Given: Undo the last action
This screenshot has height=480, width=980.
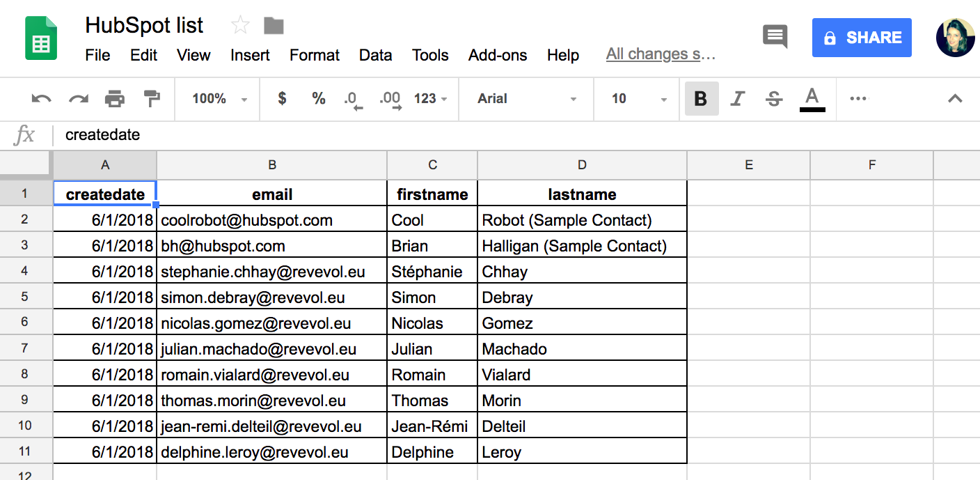Looking at the screenshot, I should pyautogui.click(x=42, y=99).
